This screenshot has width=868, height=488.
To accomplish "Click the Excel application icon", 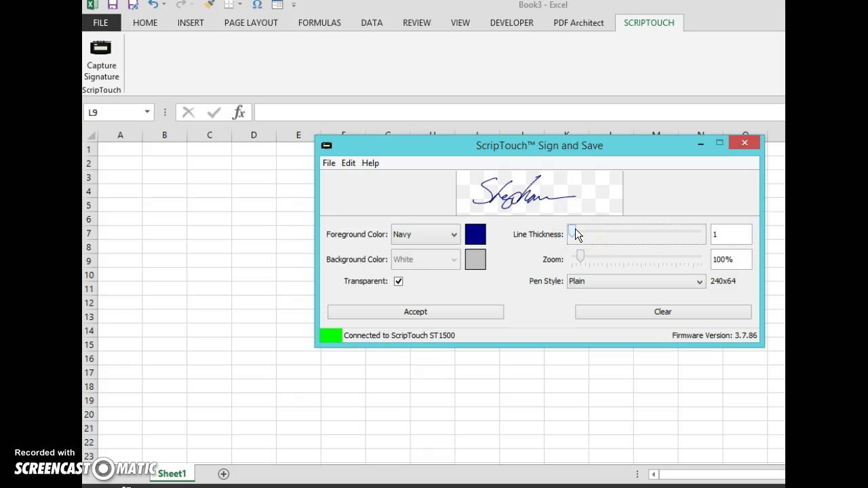I will tap(92, 4).
